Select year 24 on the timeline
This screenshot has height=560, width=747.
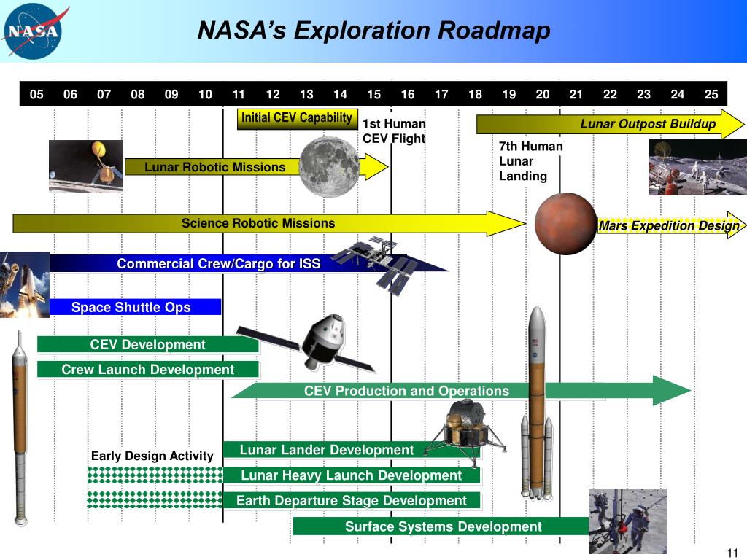point(678,94)
